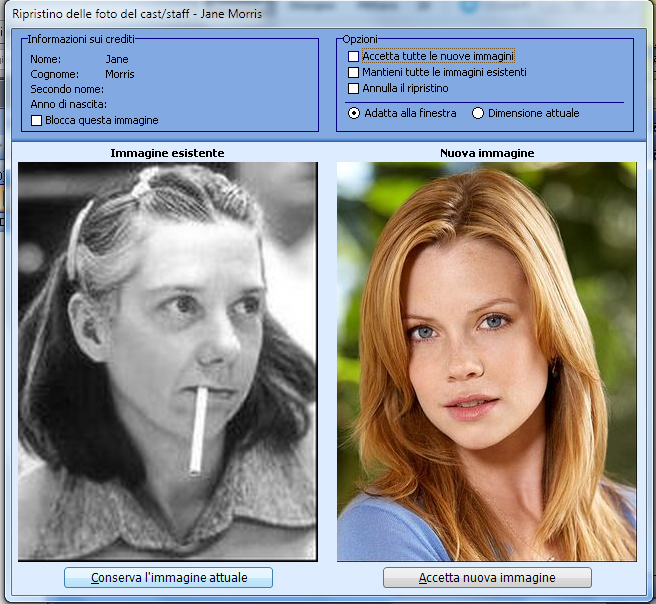Screen dimensions: 656x604
Task: Click the Immagine esistente heading
Action: click(x=167, y=153)
